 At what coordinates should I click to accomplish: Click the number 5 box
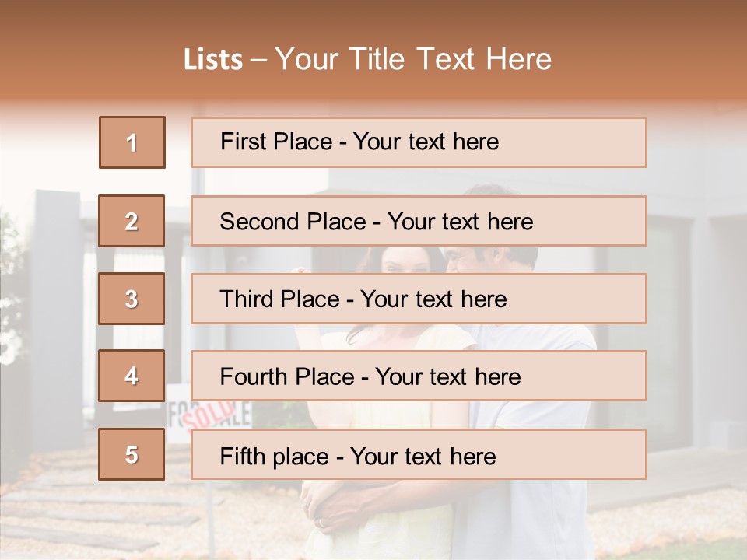pyautogui.click(x=132, y=454)
